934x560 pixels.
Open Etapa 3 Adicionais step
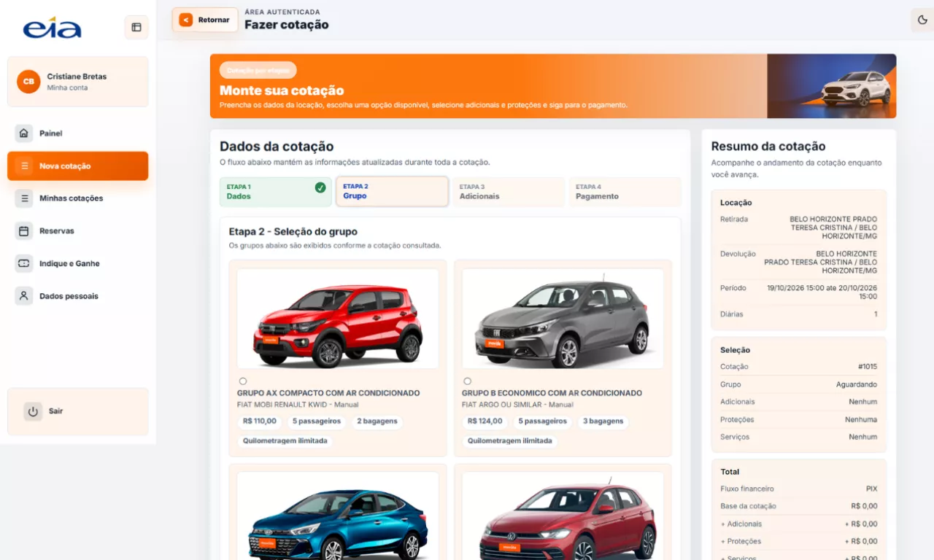click(x=509, y=192)
